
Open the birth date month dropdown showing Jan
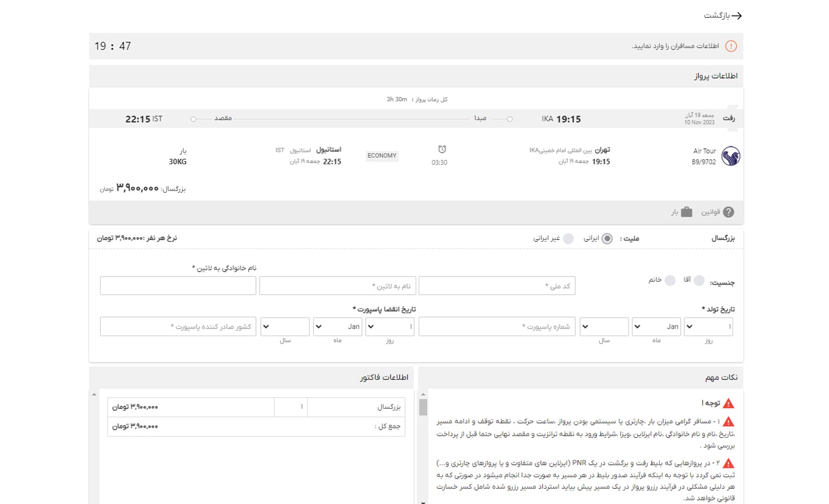(x=655, y=326)
